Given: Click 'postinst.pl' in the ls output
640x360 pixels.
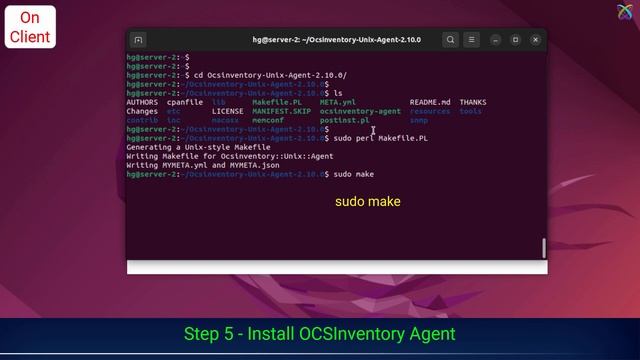Looking at the screenshot, I should [x=344, y=120].
